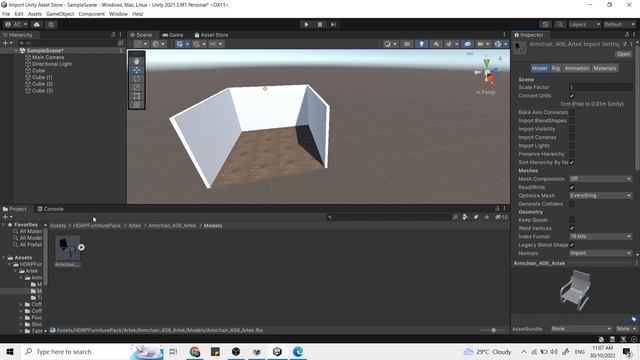Image resolution: width=640 pixels, height=360 pixels.
Task: Select the Hand view tool
Action: point(137,61)
